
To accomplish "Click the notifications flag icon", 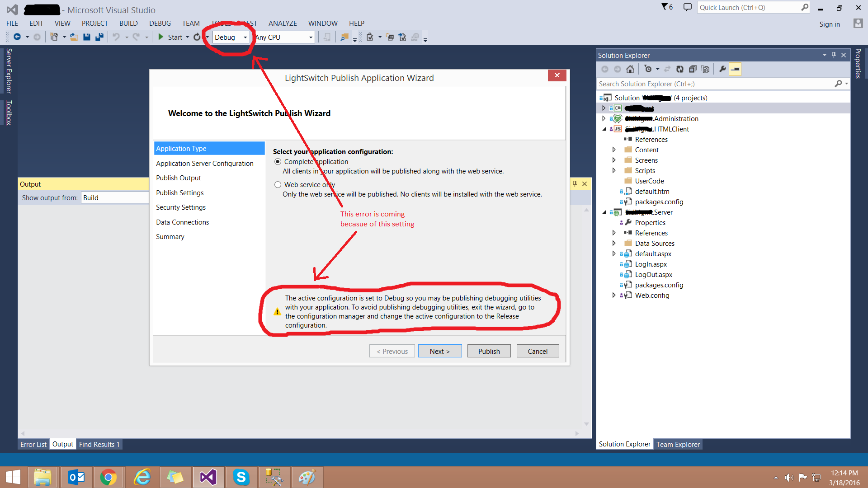I will click(x=667, y=7).
